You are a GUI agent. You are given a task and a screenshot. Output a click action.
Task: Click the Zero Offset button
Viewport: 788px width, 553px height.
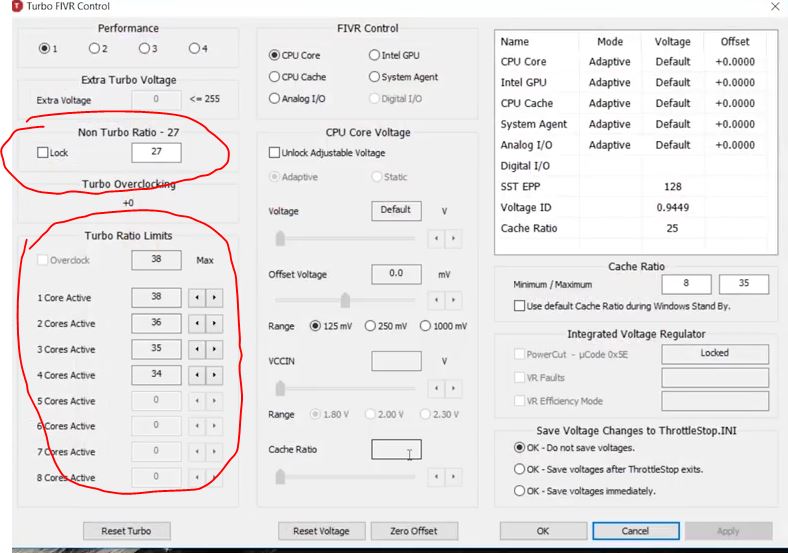(x=414, y=531)
